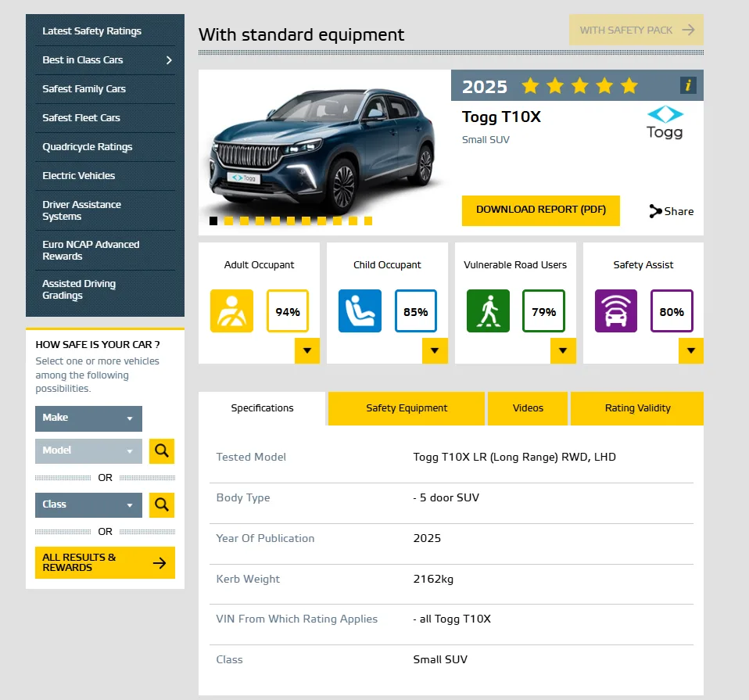Screen dimensions: 749x700
Task: Open Assisted Driving Gradings
Action: point(79,289)
